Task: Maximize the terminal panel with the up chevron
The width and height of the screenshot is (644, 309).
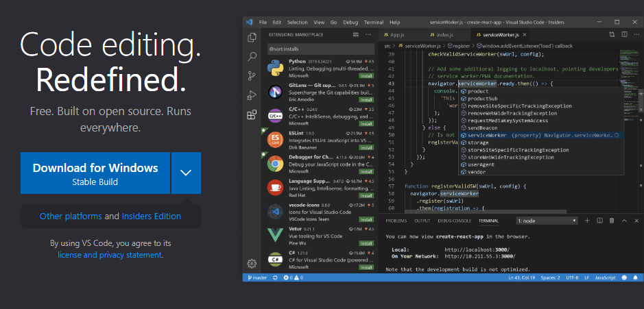Action: tap(624, 221)
